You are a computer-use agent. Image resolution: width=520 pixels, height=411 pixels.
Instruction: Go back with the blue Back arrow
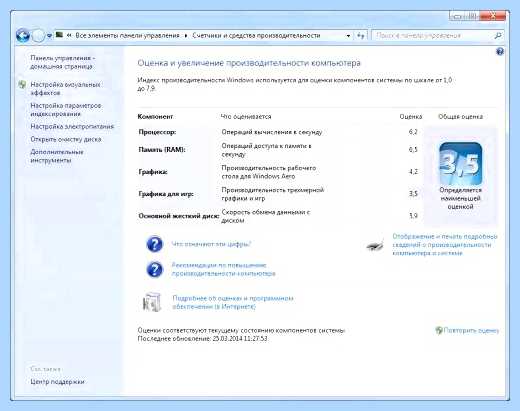pos(23,35)
